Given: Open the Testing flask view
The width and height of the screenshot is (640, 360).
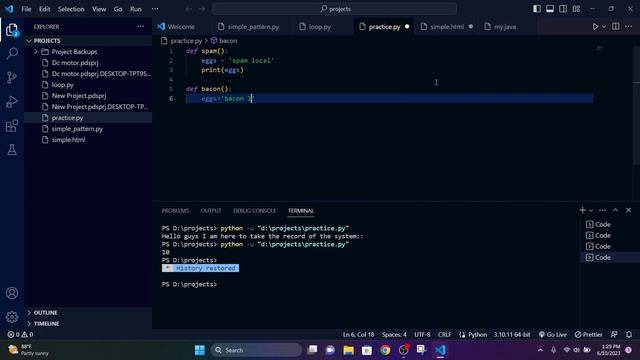Looking at the screenshot, I should point(12,149).
